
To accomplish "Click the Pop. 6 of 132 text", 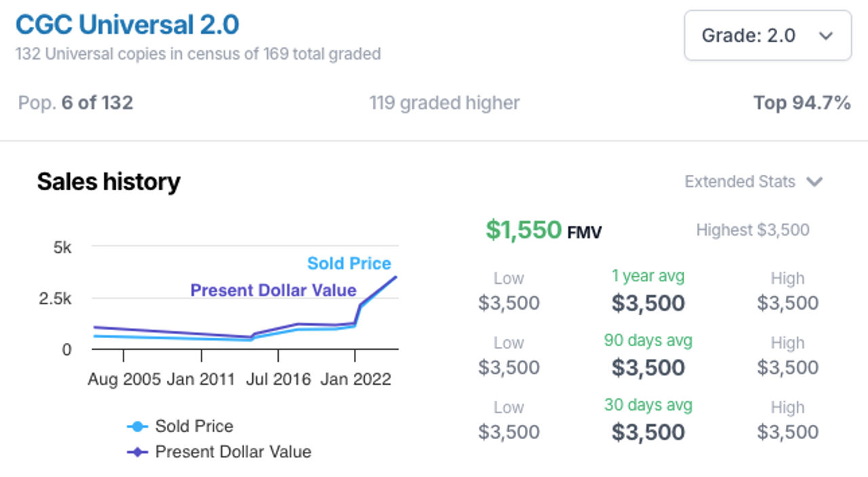I will (75, 103).
